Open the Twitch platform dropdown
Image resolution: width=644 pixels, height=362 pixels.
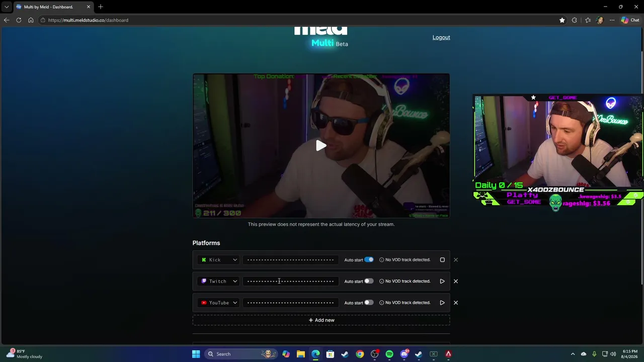click(219, 282)
